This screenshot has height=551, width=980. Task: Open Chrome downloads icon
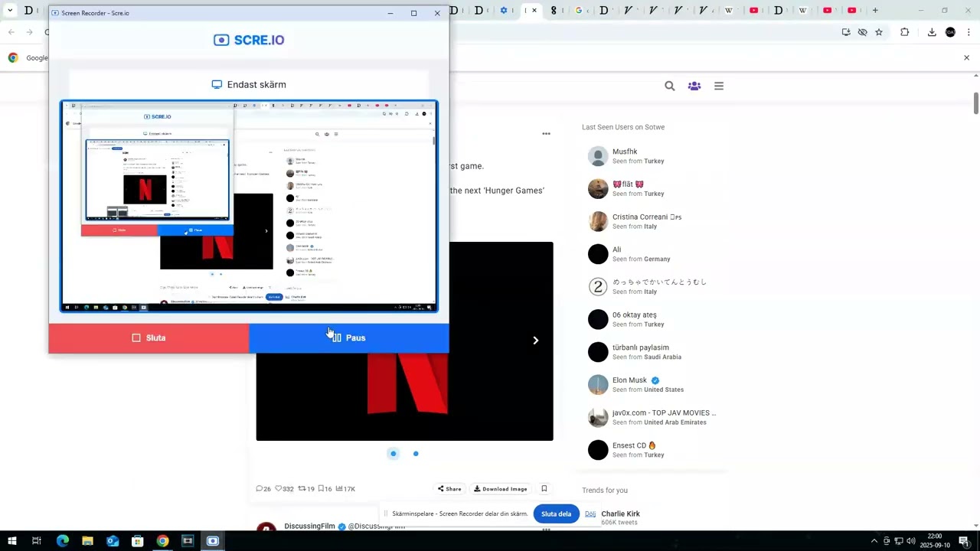[x=932, y=32]
